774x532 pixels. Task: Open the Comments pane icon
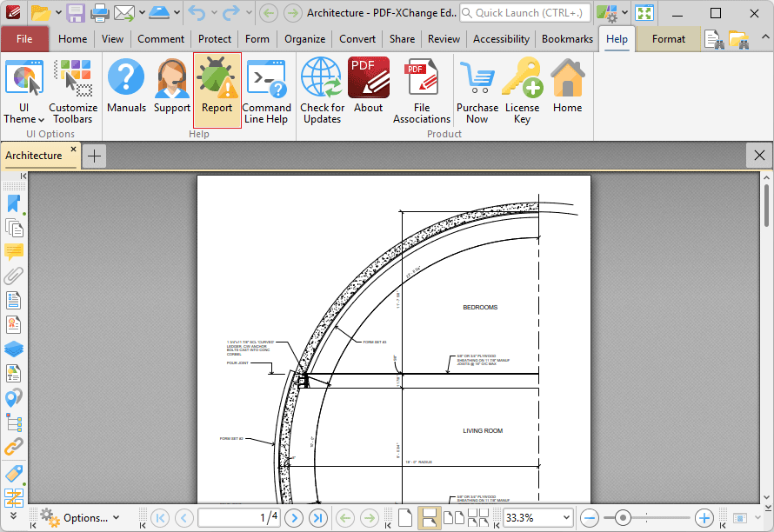tap(14, 252)
